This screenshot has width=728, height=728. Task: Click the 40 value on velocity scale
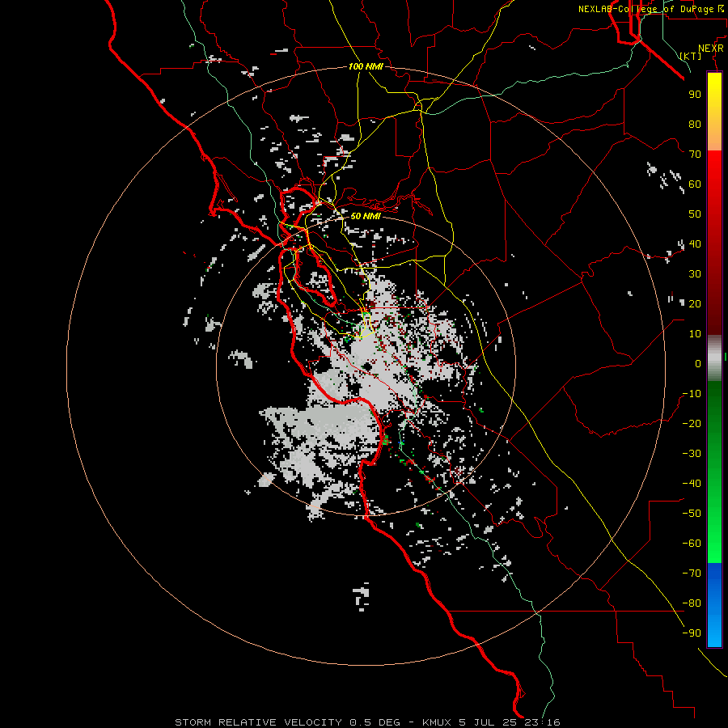point(695,243)
